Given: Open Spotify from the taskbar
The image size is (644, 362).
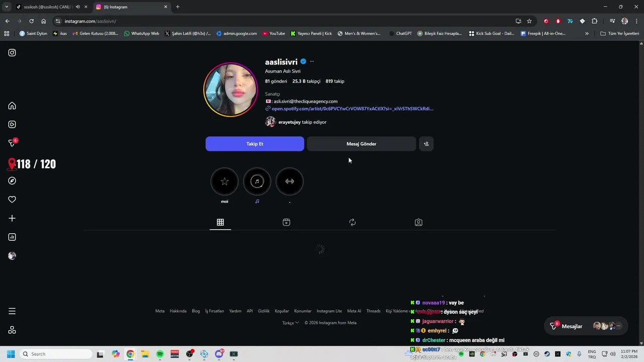Looking at the screenshot, I should click(x=160, y=354).
